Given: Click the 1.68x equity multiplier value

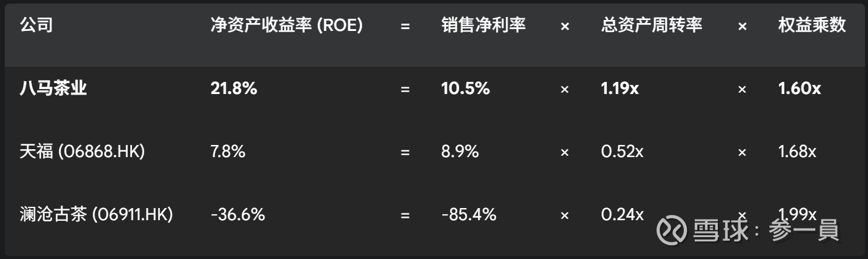Looking at the screenshot, I should coord(797,152).
